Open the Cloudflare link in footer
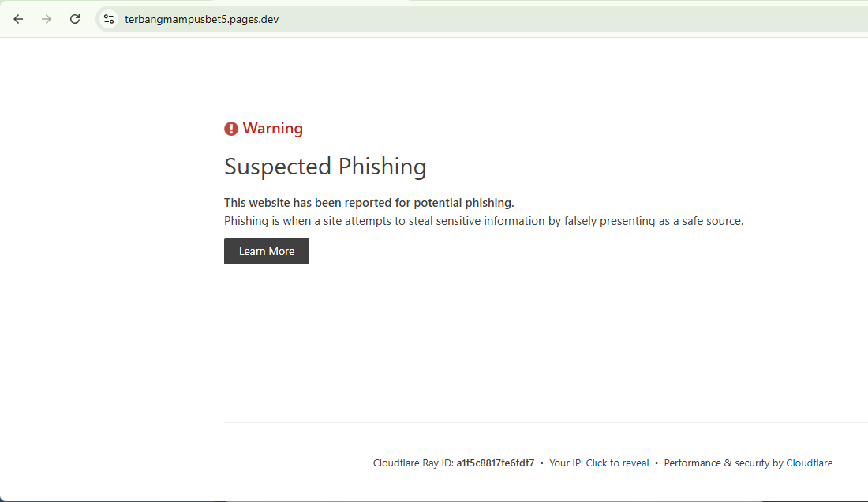Screen dimensions: 868x502 pyautogui.click(x=809, y=463)
